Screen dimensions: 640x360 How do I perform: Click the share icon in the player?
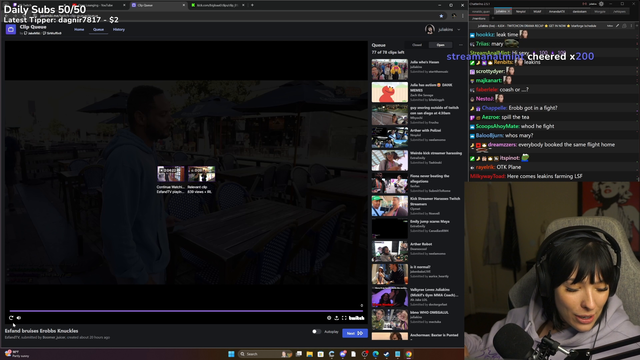click(x=337, y=318)
